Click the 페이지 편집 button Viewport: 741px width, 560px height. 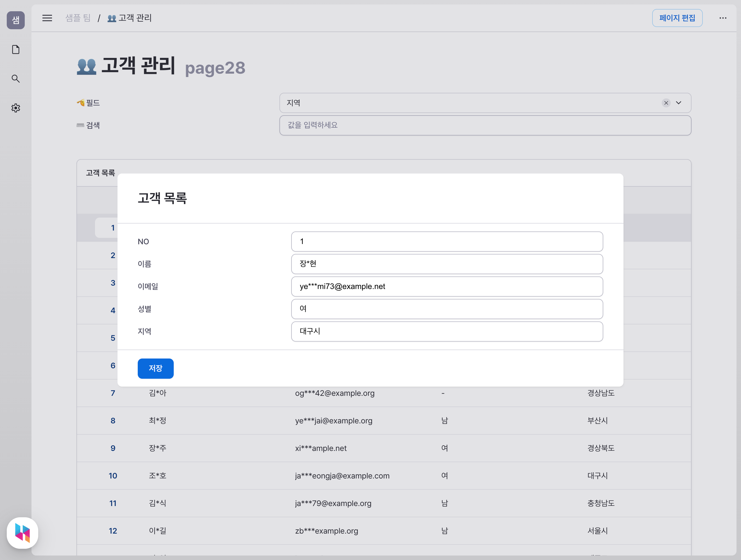coord(677,18)
